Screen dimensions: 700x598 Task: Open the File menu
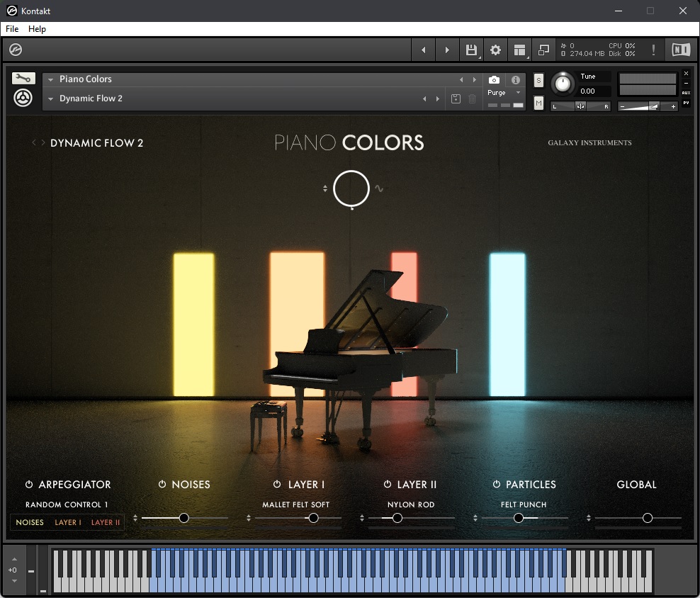tap(12, 29)
